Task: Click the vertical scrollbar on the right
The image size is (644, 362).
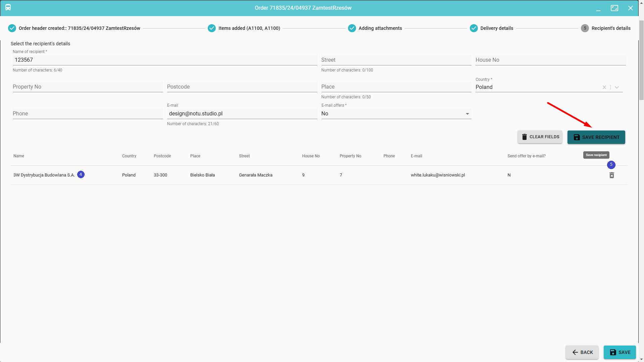Action: point(641,60)
